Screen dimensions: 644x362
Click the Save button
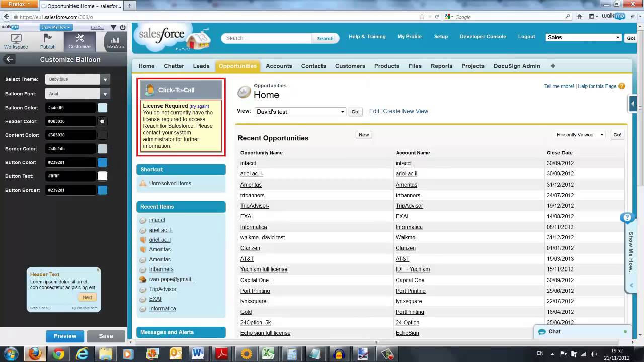(106, 336)
